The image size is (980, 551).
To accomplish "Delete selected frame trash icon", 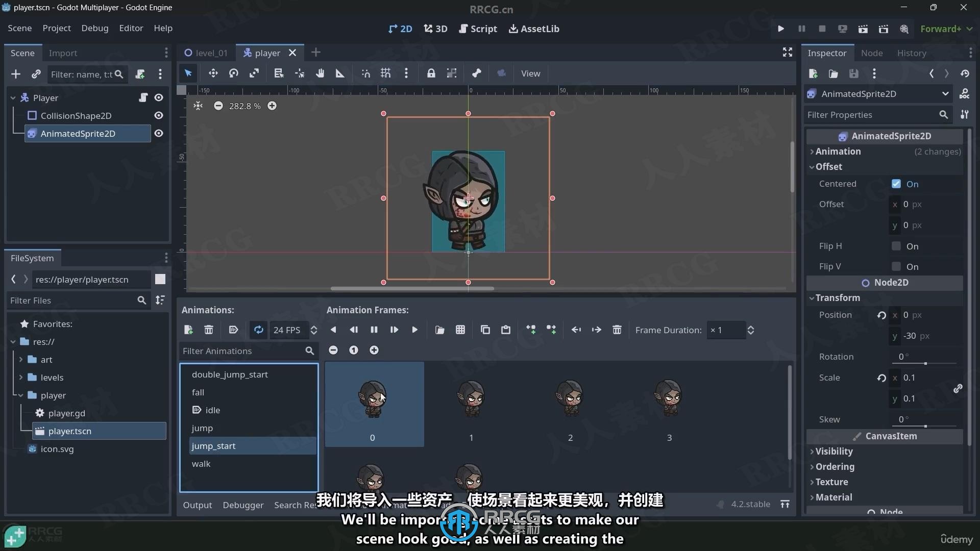I will pos(617,330).
